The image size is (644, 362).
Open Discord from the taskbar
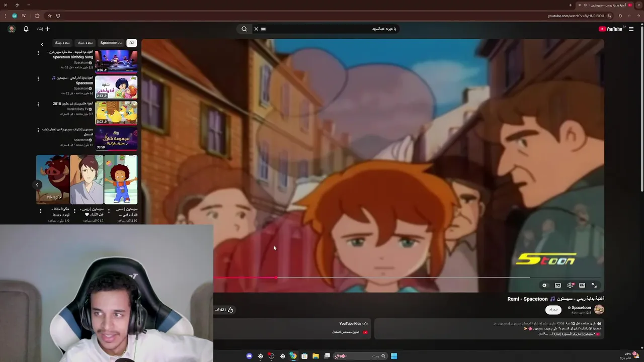(x=249, y=356)
